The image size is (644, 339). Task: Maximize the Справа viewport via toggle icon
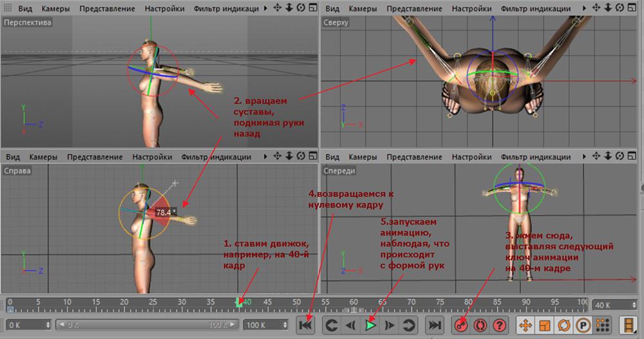point(313,156)
